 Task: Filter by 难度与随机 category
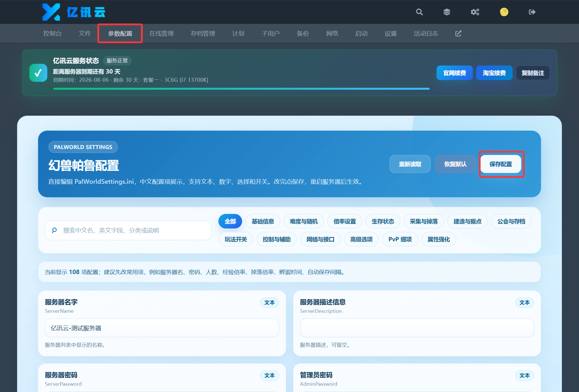(304, 221)
